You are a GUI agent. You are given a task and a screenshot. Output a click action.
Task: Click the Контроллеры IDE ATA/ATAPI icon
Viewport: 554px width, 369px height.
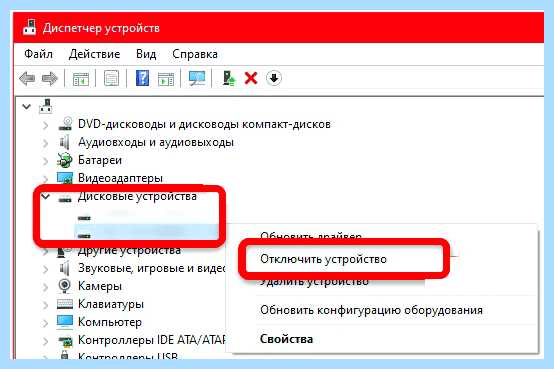point(65,340)
